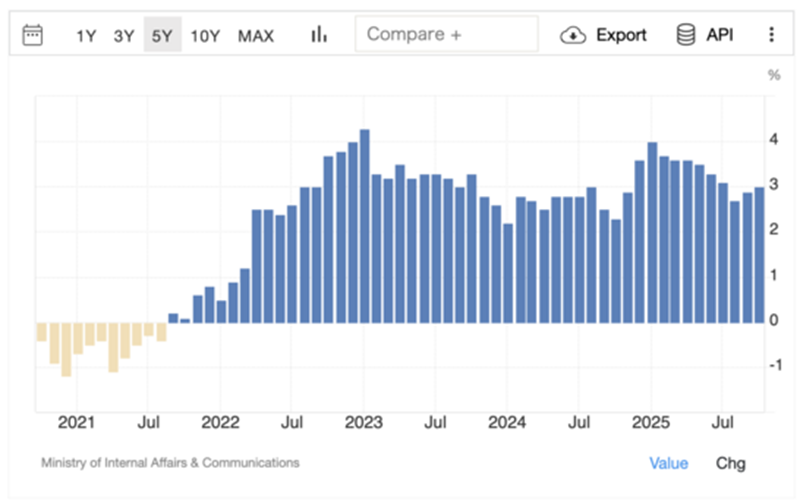Switch to the 3Y time range

click(x=124, y=36)
